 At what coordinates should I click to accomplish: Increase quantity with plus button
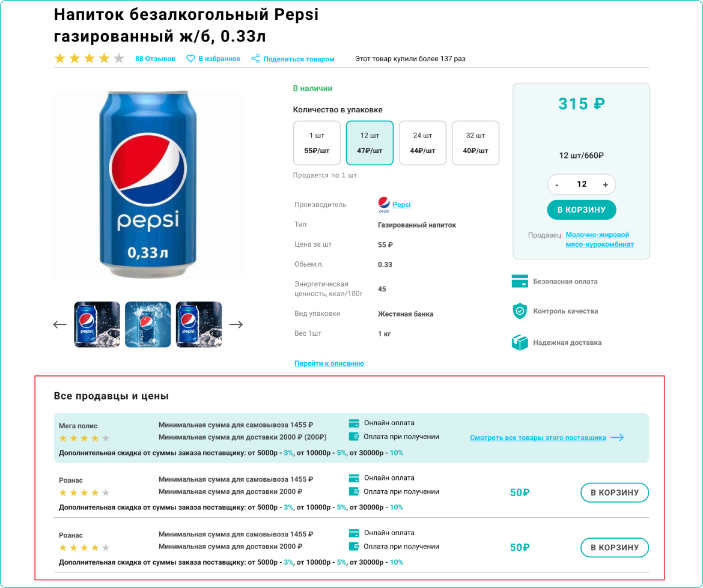[x=605, y=184]
